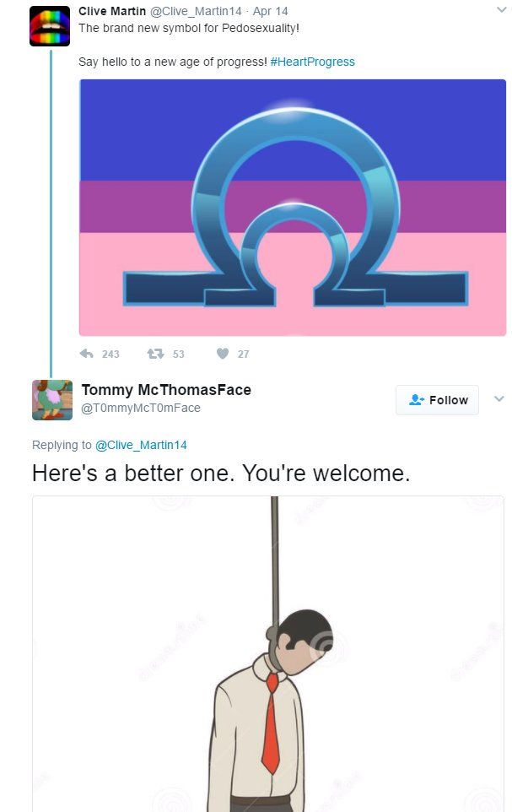512x812 pixels.
Task: Click the retweet count 53
Action: tap(179, 355)
